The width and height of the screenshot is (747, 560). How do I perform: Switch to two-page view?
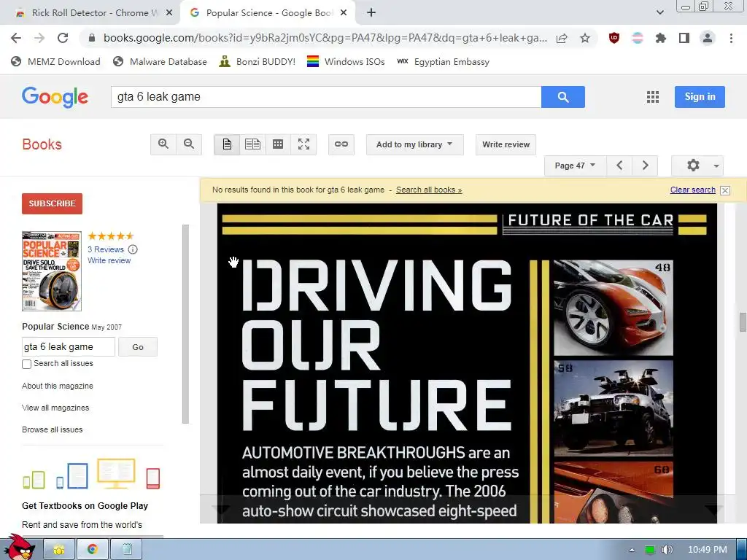252,144
